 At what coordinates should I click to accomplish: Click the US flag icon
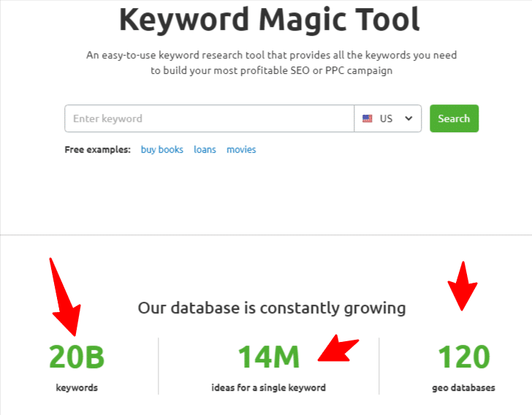pos(367,118)
